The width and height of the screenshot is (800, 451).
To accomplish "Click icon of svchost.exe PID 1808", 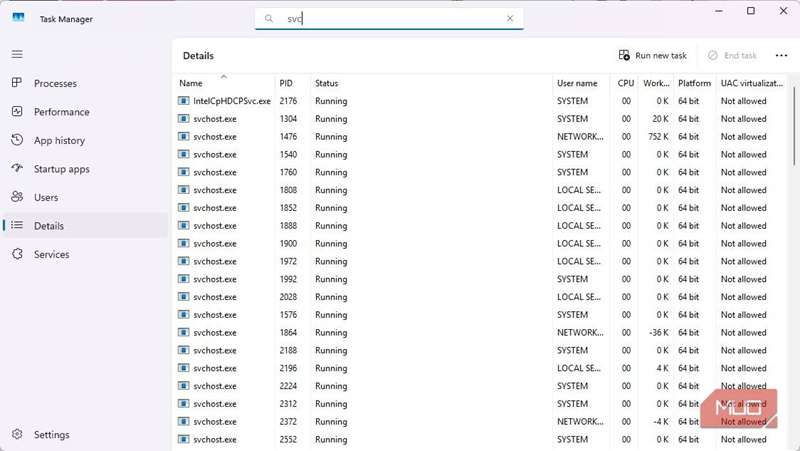I will tap(183, 190).
